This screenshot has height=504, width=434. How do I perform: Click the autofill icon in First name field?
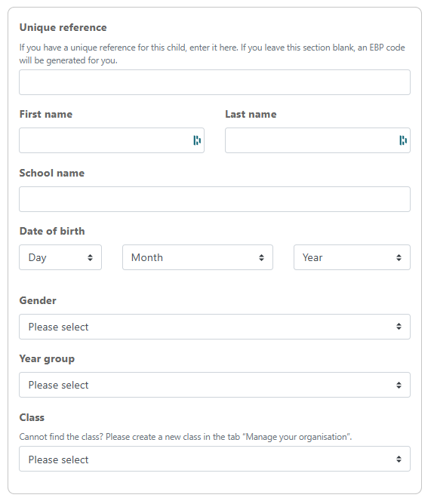click(197, 140)
